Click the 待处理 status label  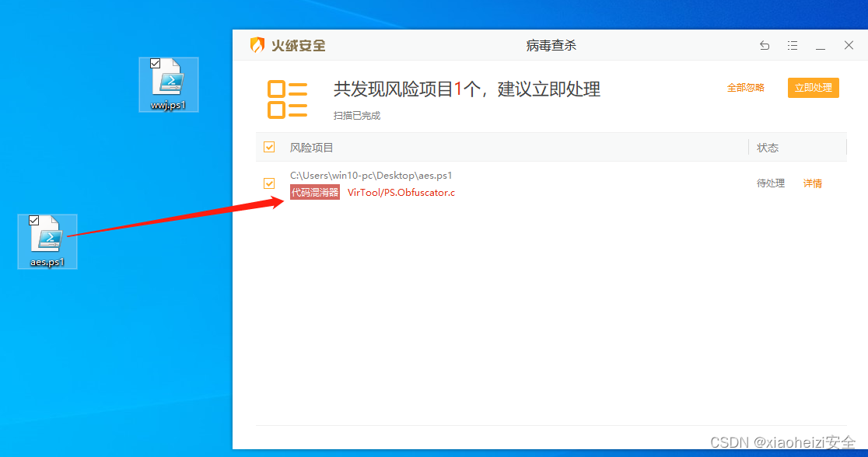coord(770,183)
